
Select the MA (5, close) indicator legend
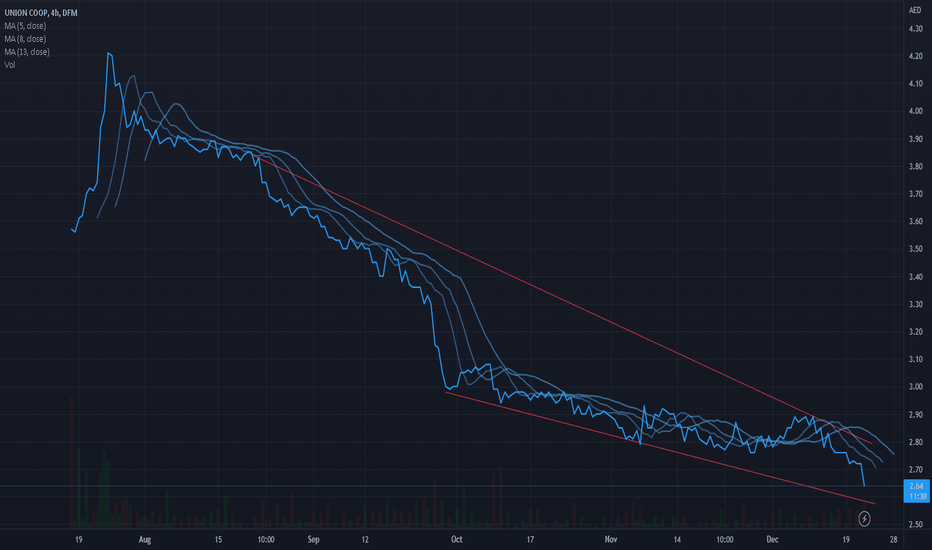coord(25,26)
